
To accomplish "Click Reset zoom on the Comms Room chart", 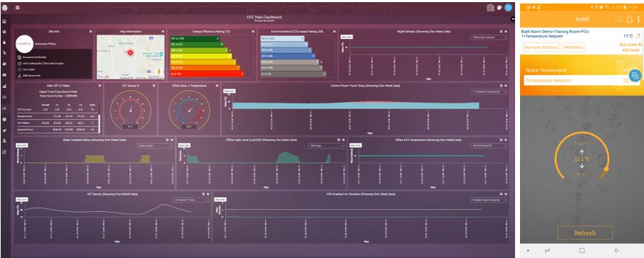I will [x=229, y=91].
